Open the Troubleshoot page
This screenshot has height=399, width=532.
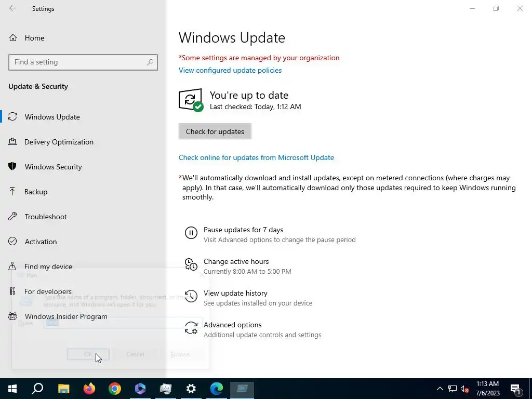[x=46, y=217]
